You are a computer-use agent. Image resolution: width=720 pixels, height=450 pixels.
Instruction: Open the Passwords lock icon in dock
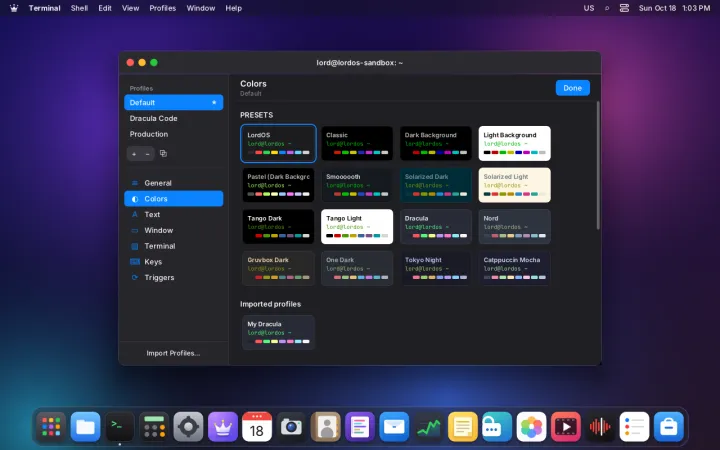(497, 427)
